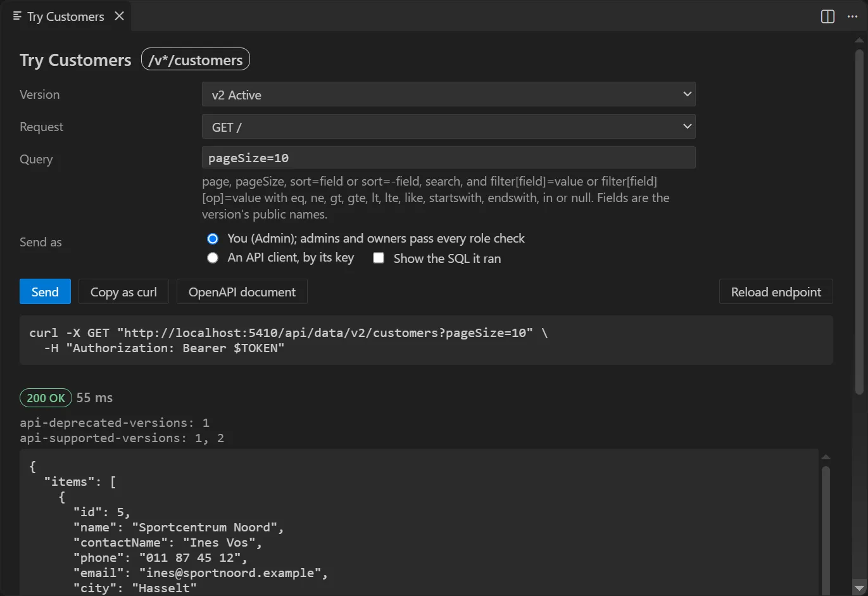Click the 200 OK status badge

pos(46,398)
